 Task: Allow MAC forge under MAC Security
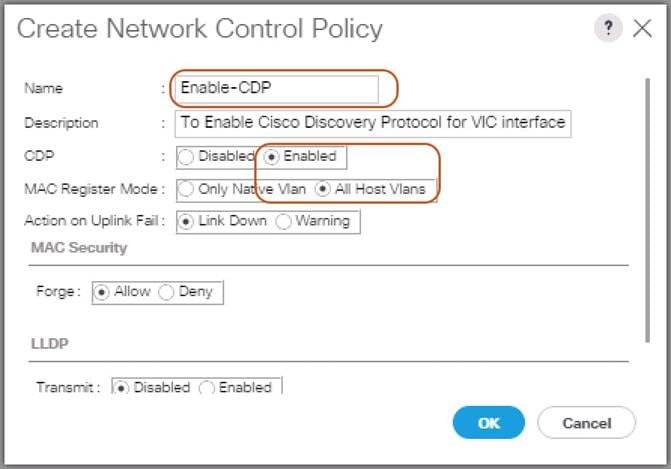coord(101,292)
